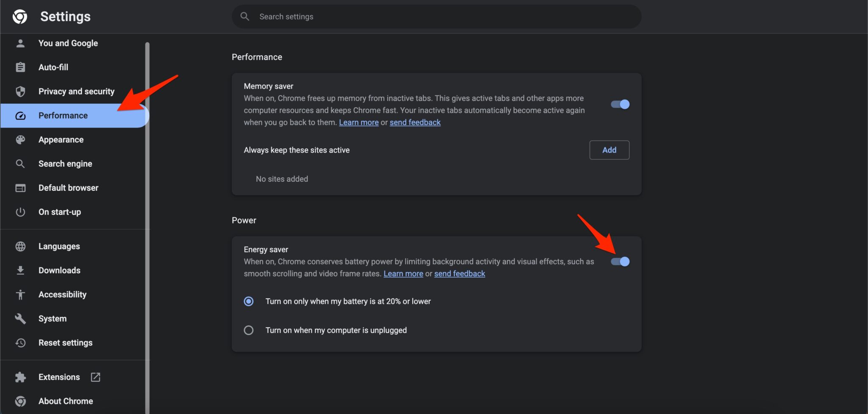The height and width of the screenshot is (414, 868).
Task: Open Extensions via the puzzle piece icon
Action: click(20, 377)
